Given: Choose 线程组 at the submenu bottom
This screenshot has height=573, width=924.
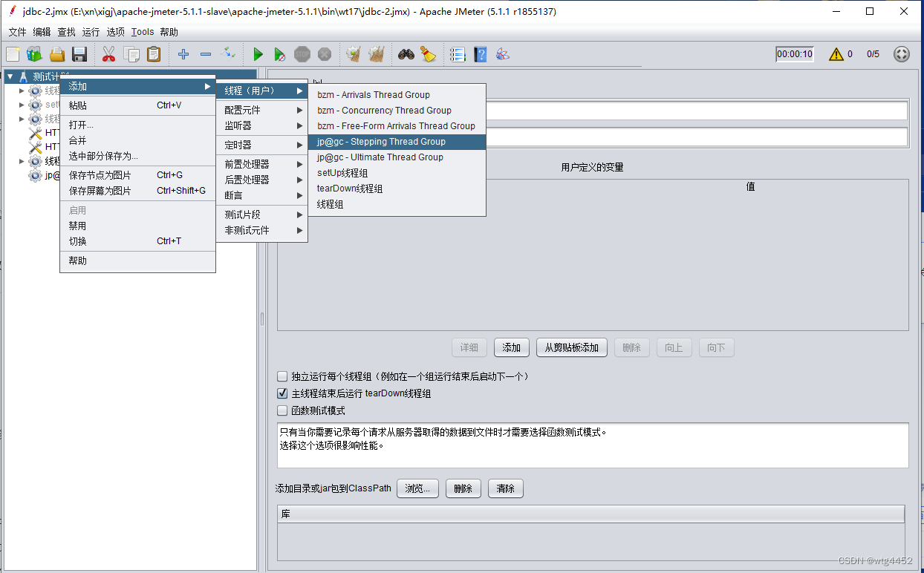Looking at the screenshot, I should [397, 204].
